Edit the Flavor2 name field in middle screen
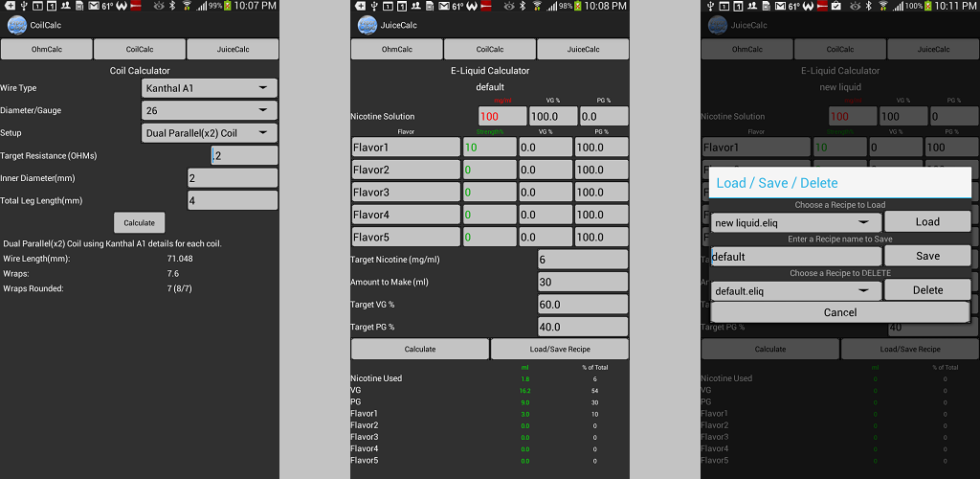The width and height of the screenshot is (980, 479). coord(406,171)
